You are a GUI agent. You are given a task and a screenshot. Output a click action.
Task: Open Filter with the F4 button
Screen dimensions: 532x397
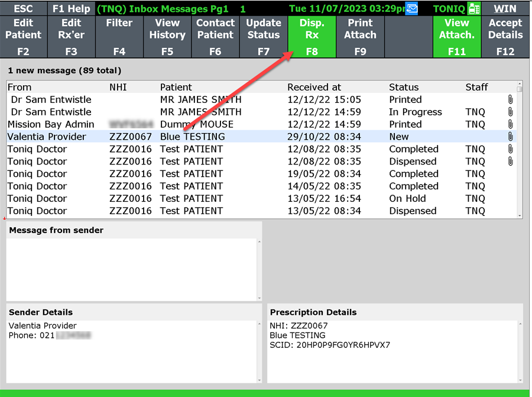tap(119, 37)
